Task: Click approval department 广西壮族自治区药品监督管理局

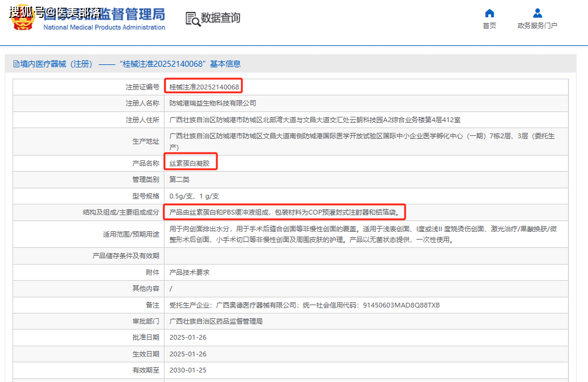Action: pos(216,321)
